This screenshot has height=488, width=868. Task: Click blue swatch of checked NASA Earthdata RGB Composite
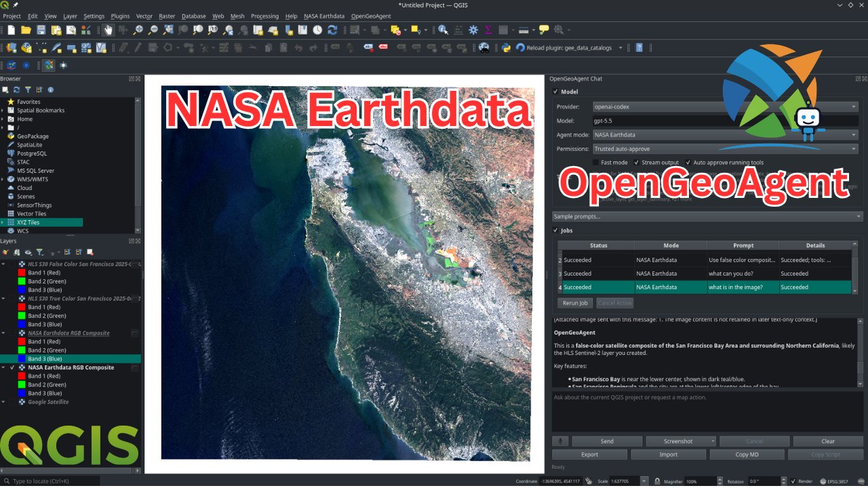point(22,393)
